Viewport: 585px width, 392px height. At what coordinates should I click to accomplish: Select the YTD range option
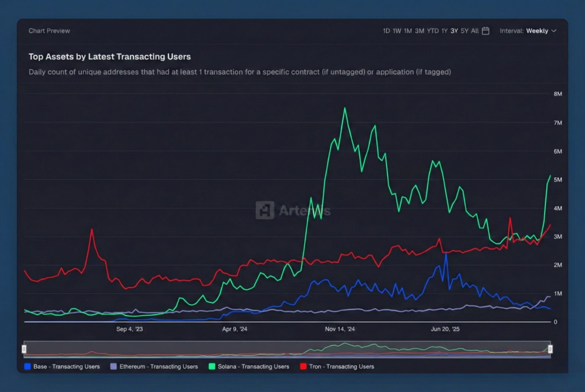click(x=432, y=31)
